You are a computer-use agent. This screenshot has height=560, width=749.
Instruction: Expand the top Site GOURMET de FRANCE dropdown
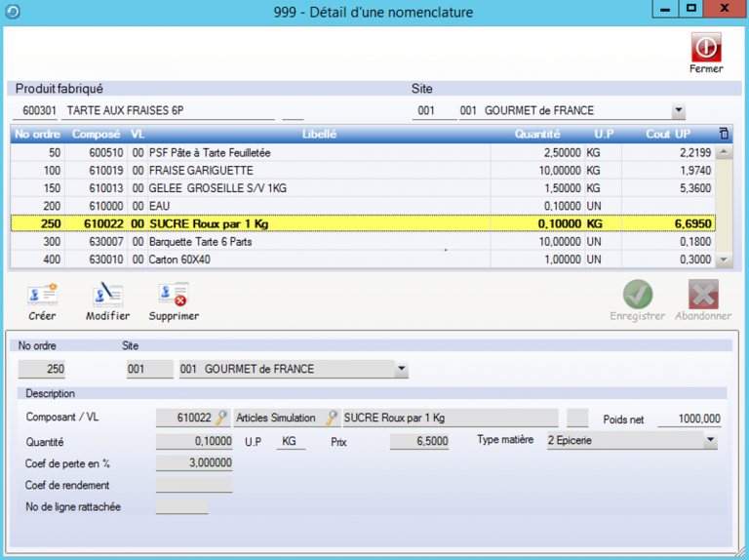(678, 111)
